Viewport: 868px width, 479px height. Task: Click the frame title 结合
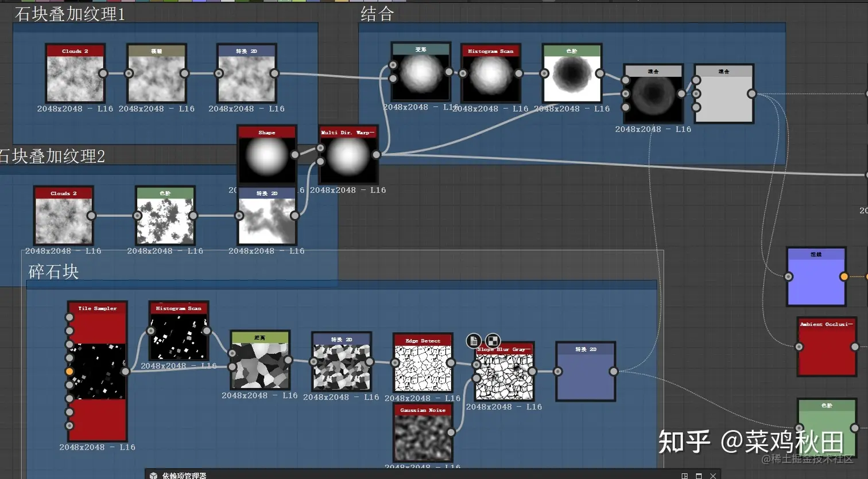(377, 14)
